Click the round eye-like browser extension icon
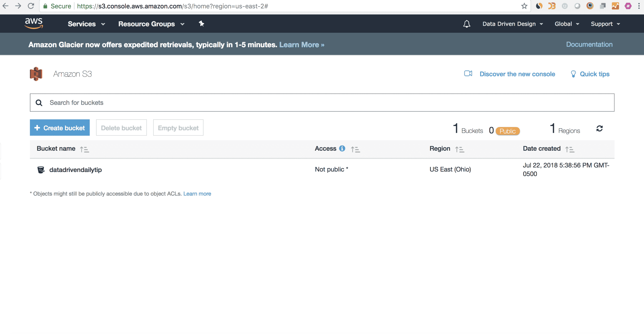644x334 pixels. pos(590,6)
